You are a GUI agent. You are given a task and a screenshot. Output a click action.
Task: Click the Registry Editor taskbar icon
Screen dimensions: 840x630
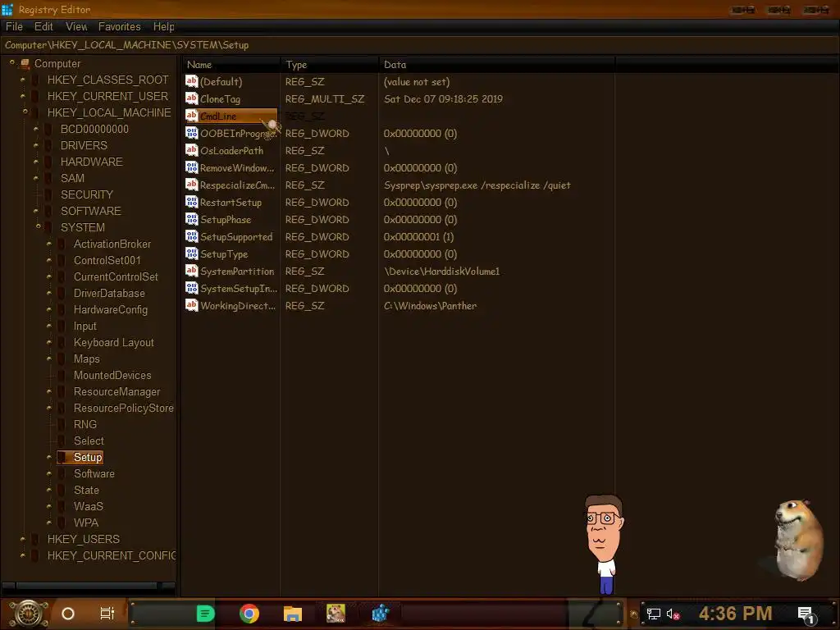coord(380,614)
